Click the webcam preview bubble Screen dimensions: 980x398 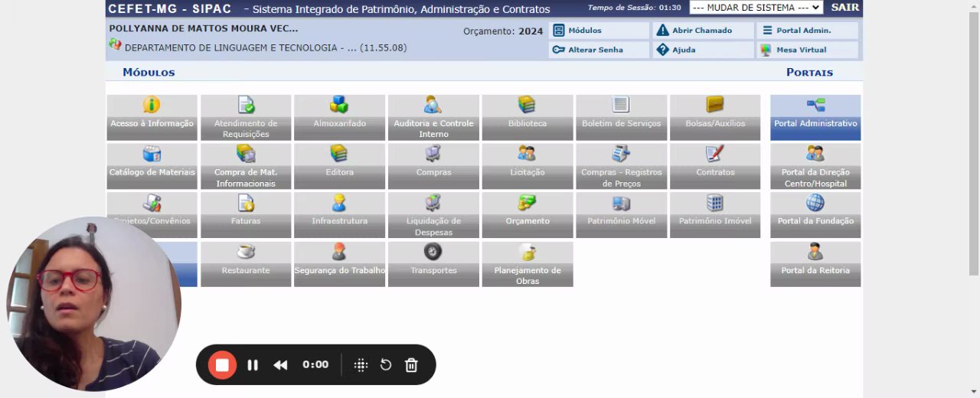[x=93, y=304]
